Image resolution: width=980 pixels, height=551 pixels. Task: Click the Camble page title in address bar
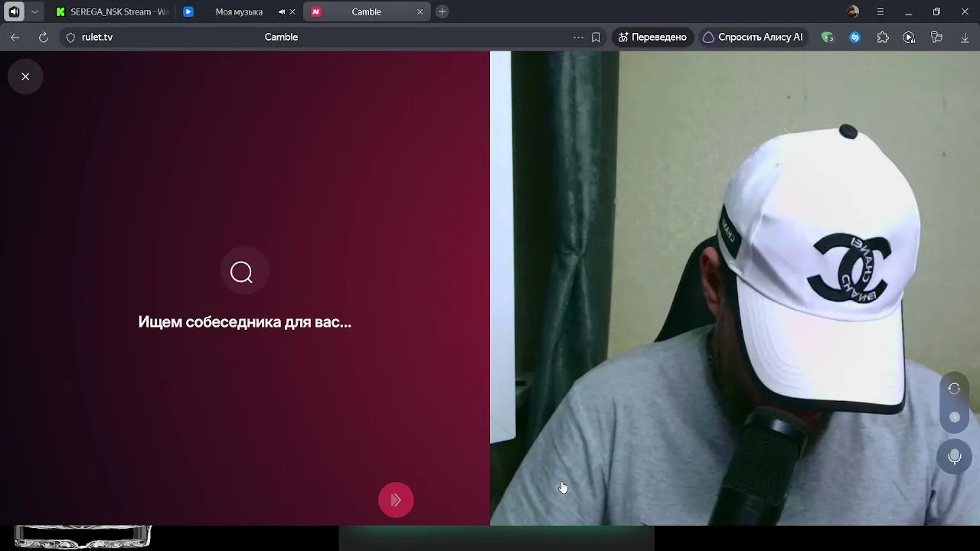pyautogui.click(x=281, y=37)
